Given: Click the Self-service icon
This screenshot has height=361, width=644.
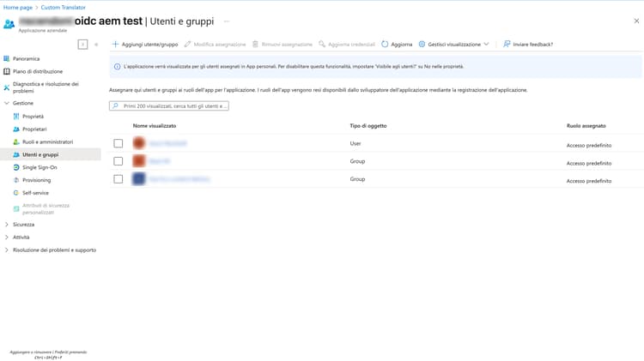Looking at the screenshot, I should pos(16,193).
